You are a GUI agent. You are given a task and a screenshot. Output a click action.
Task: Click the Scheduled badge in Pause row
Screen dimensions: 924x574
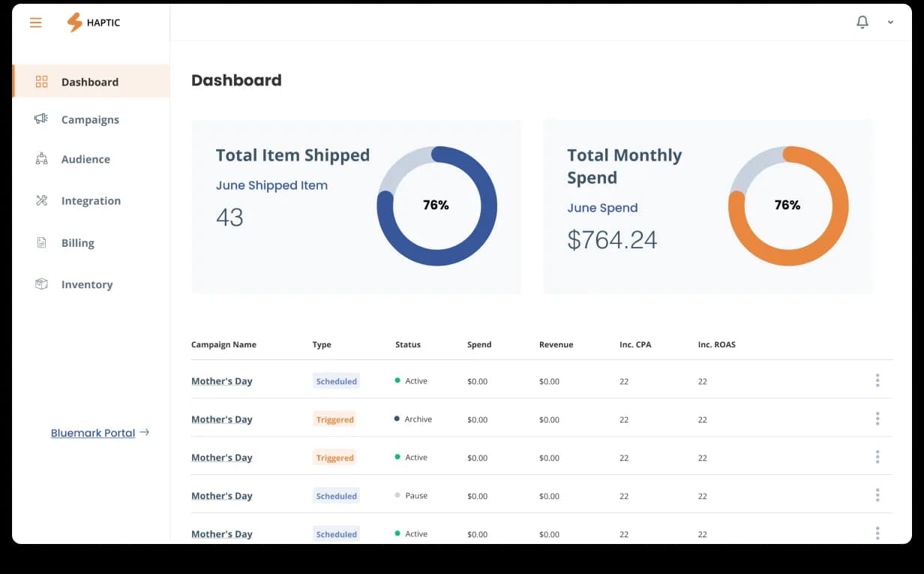tap(336, 496)
